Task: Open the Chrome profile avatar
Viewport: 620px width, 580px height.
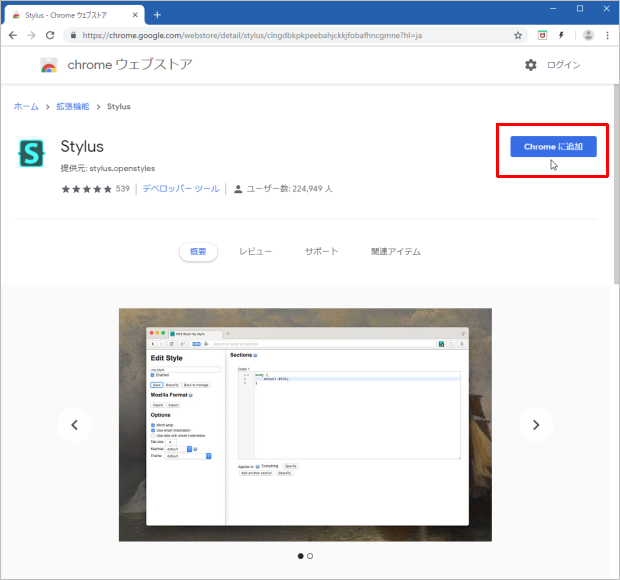Action: (588, 35)
